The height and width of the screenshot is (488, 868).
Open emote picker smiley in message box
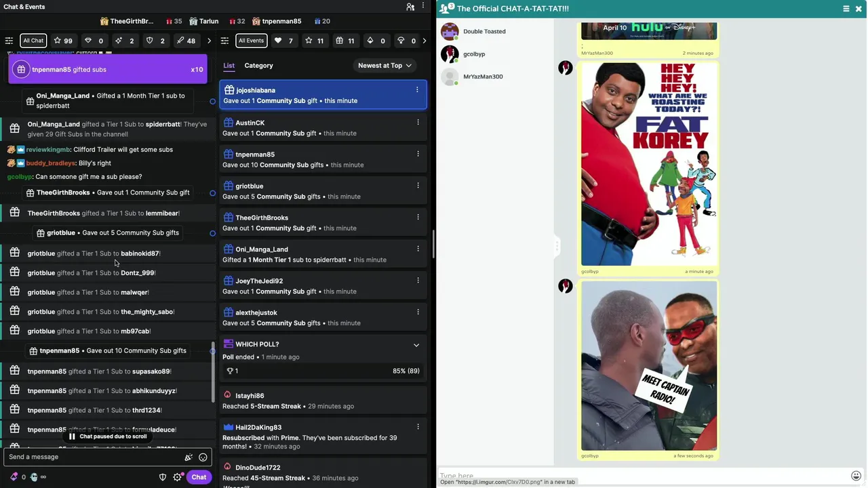pos(203,457)
